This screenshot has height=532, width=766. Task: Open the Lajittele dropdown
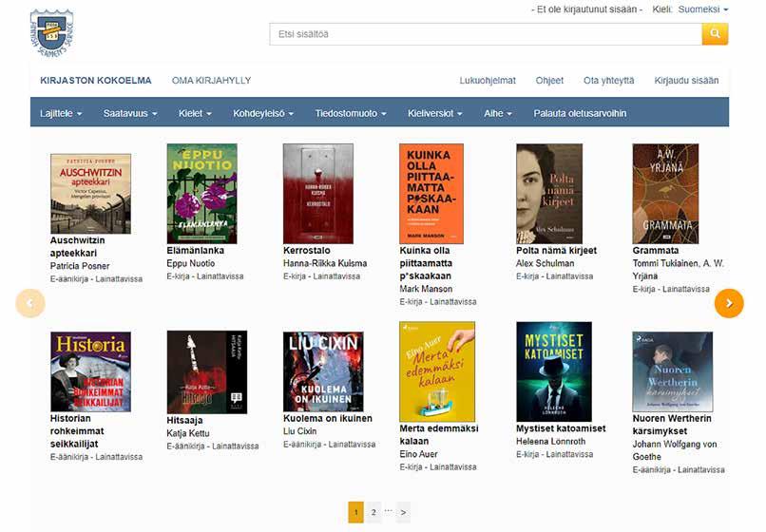(x=61, y=113)
